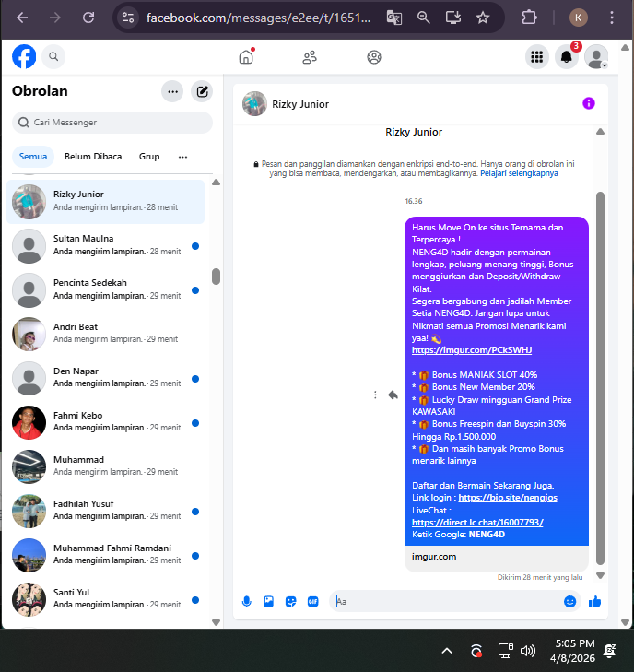Show hidden system tray icons chevron
634x672 pixels.
coord(447,651)
